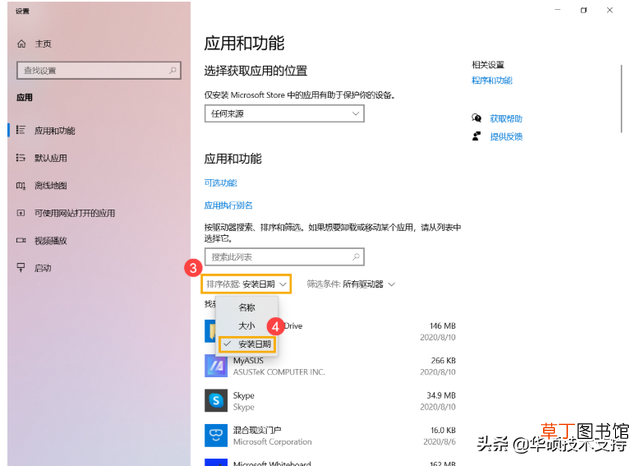
Task: Click the 2020/8/6 install date
Action: 439,442
